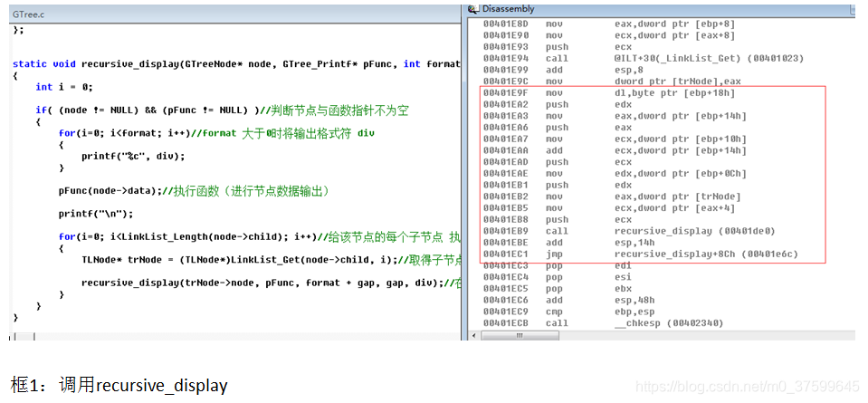Click the Disassembly horizontal scrollbar thumb

(x=521, y=335)
